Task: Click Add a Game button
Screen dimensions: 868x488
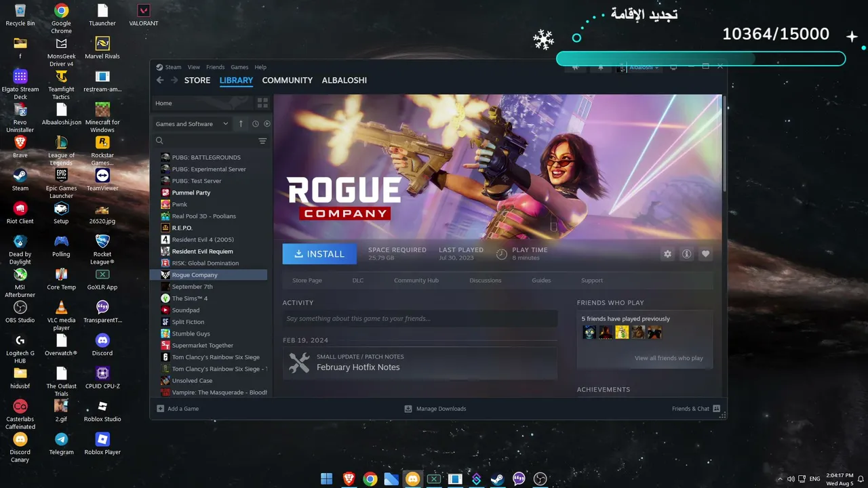Action: click(x=178, y=409)
